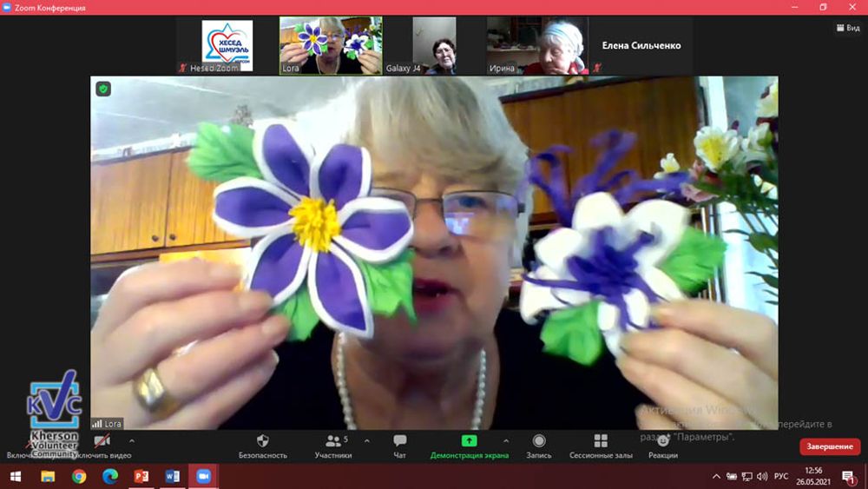Open the Реакции reactions menu

[662, 446]
